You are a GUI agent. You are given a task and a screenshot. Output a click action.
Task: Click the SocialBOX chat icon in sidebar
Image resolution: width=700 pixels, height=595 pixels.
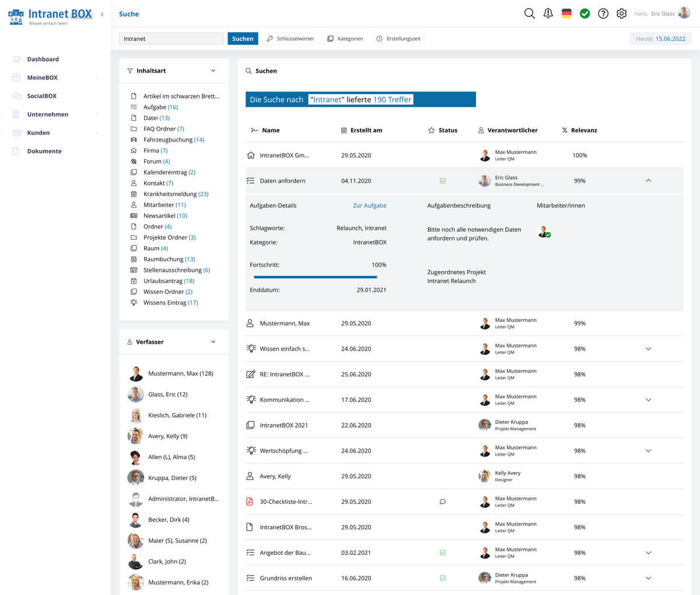coord(16,96)
